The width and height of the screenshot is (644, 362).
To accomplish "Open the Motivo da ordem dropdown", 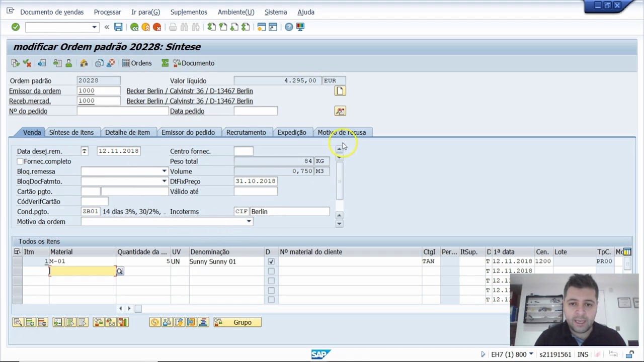I will 249,222.
